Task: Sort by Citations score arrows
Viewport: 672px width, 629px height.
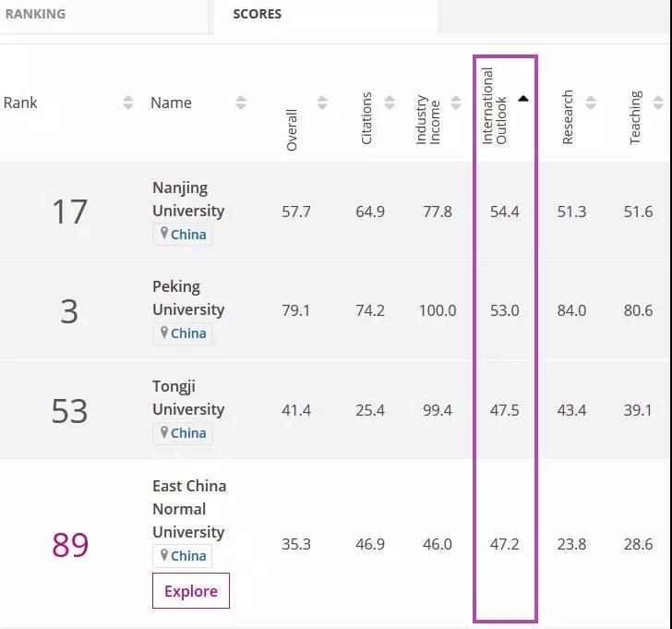Action: point(390,103)
